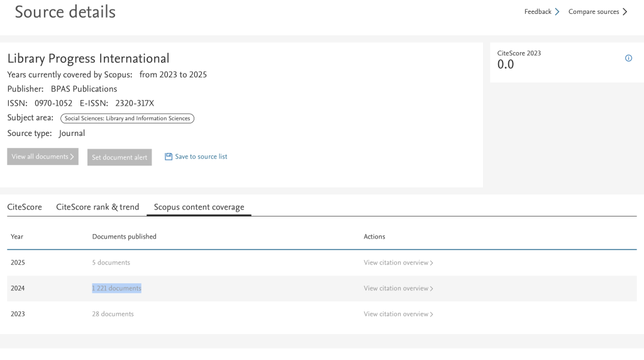View citation overview for 2024

(x=398, y=288)
